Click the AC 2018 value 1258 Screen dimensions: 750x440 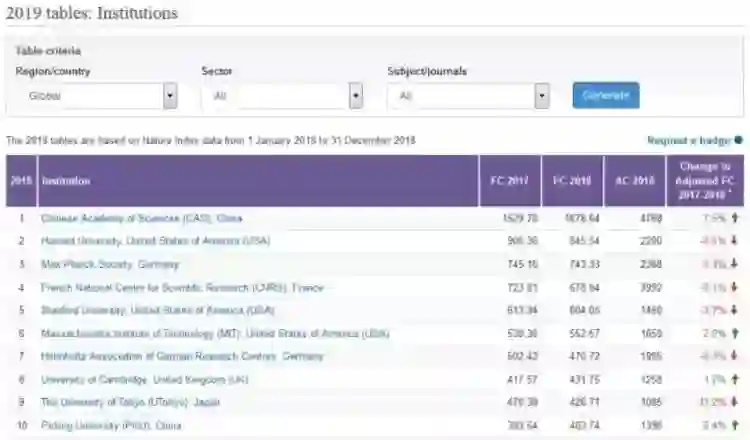coord(651,380)
